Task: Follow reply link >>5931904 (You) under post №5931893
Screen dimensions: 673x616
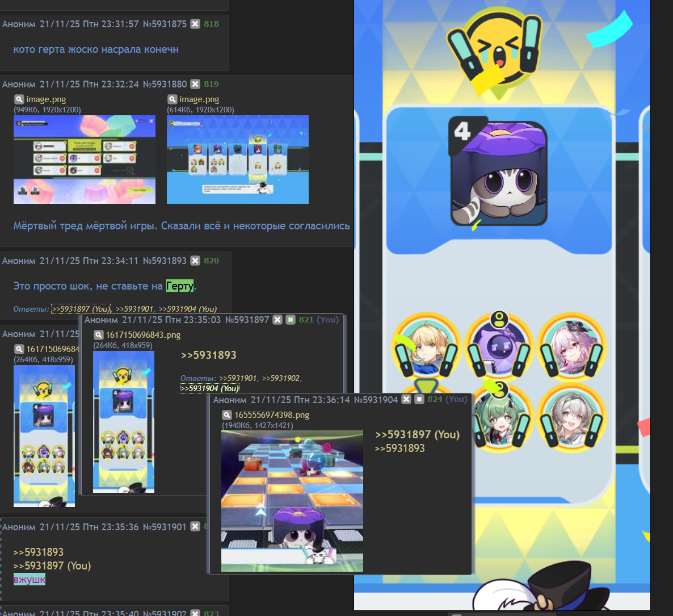Action: pos(188,309)
